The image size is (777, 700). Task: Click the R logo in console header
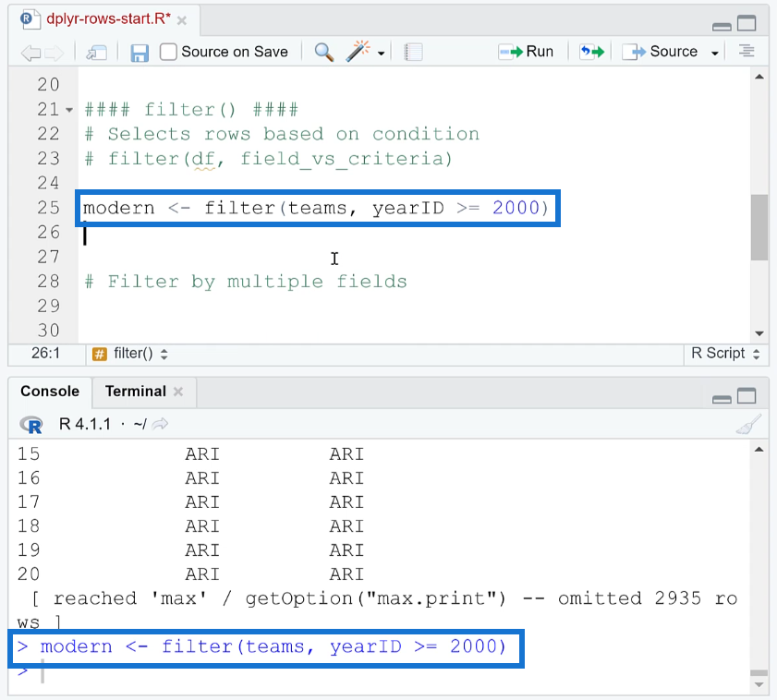click(x=31, y=425)
